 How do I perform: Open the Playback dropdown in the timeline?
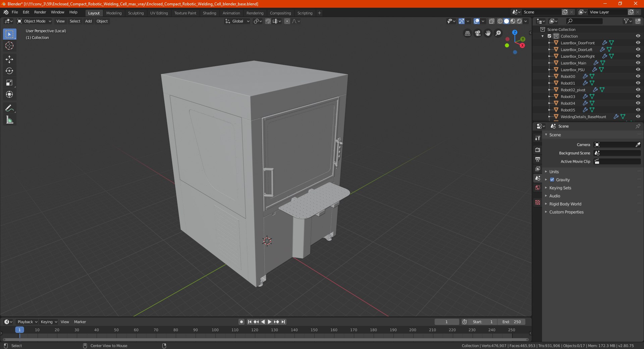pos(27,322)
